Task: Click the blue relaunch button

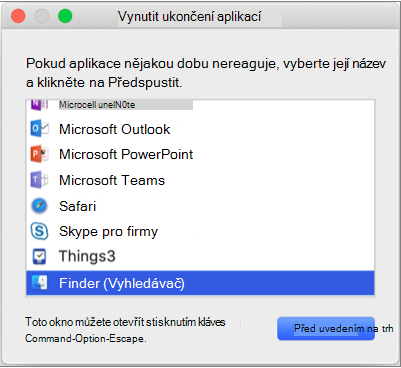Action: pos(326,328)
